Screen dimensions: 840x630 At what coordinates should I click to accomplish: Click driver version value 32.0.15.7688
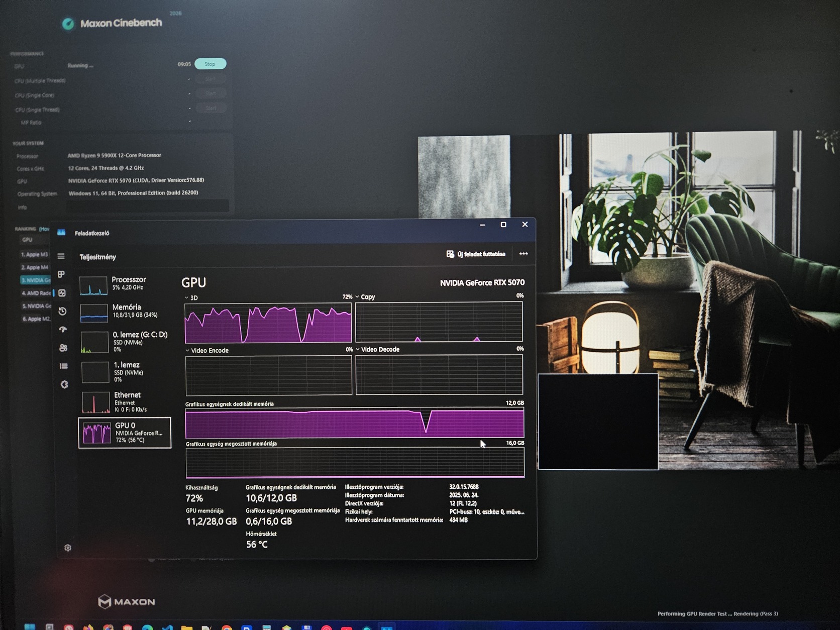(464, 487)
